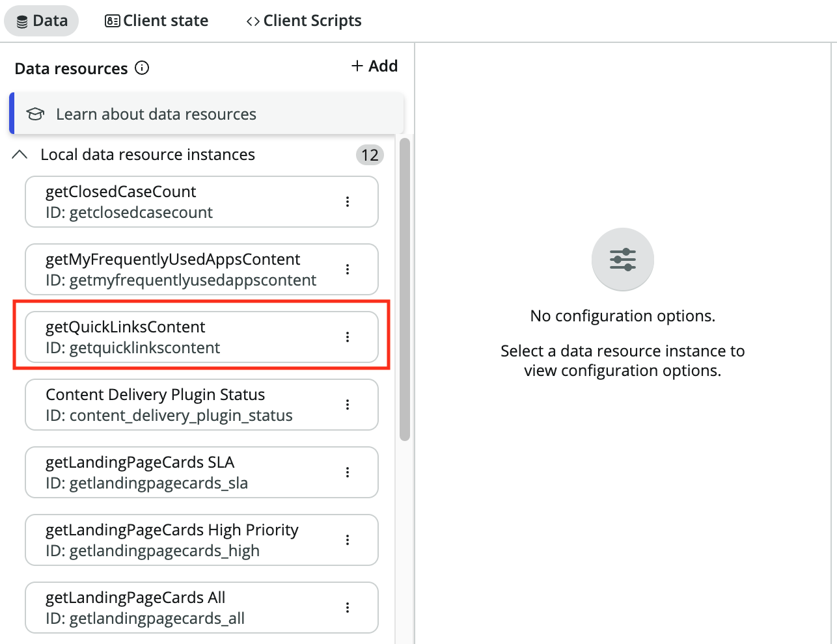Open the Data tab
Viewport: 837px width, 644px height.
[42, 21]
